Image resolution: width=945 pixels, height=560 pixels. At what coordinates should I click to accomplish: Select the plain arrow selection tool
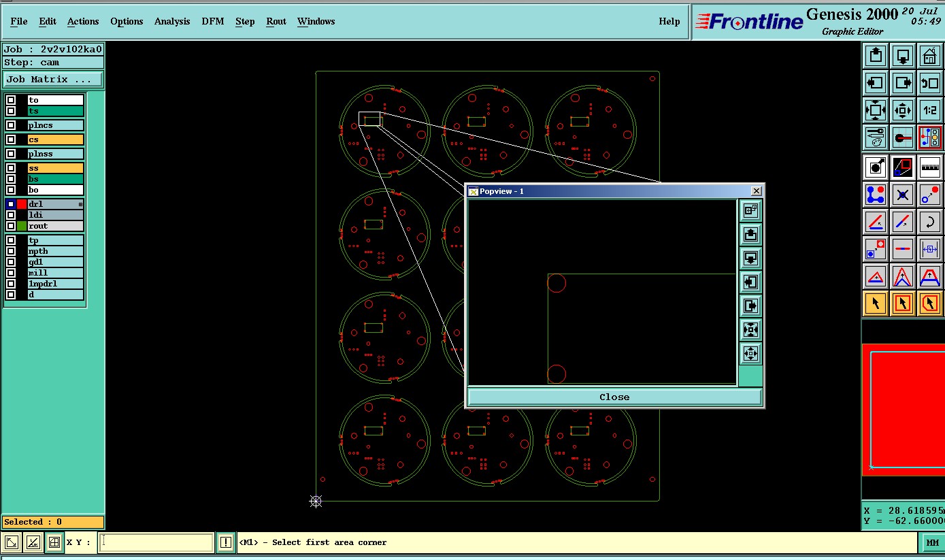[876, 303]
